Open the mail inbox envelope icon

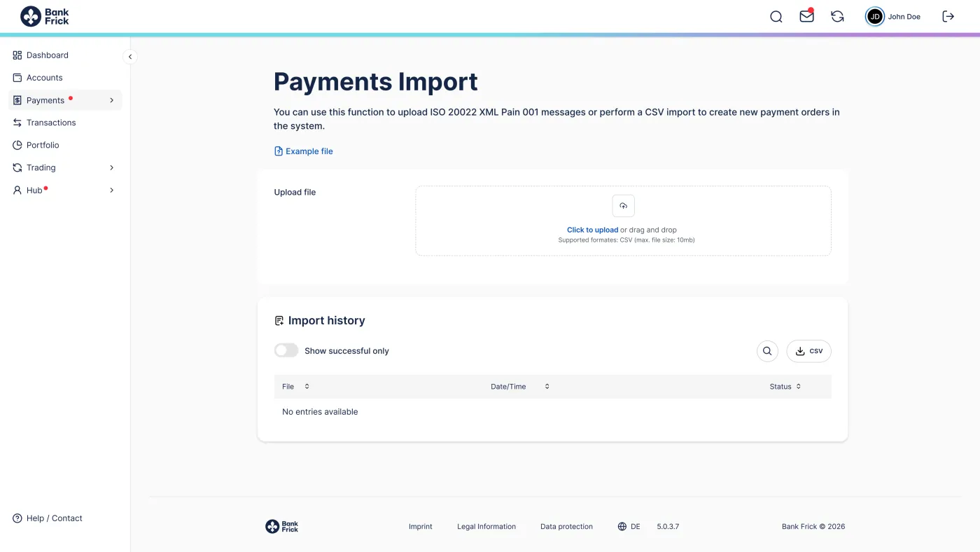tap(806, 16)
